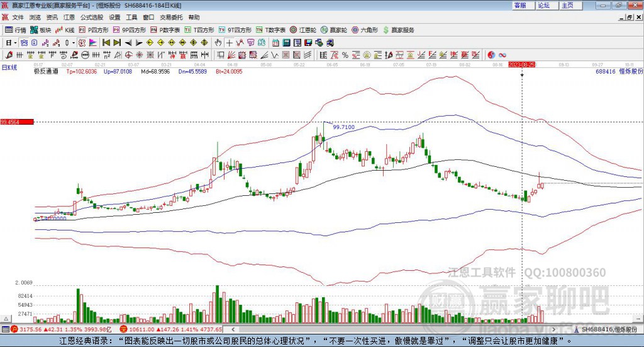The image size is (644, 347).
Task: Open the 资讯 menu
Action: [x=52, y=17]
